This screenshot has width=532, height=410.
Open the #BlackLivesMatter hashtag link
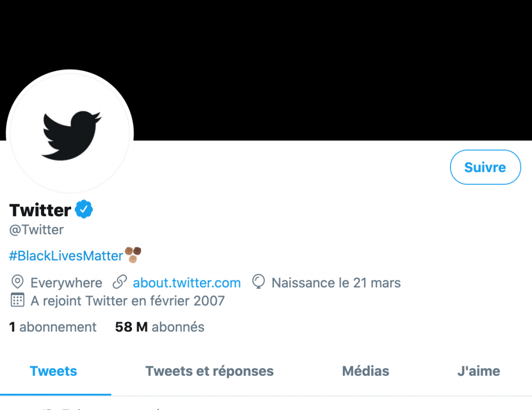point(66,255)
